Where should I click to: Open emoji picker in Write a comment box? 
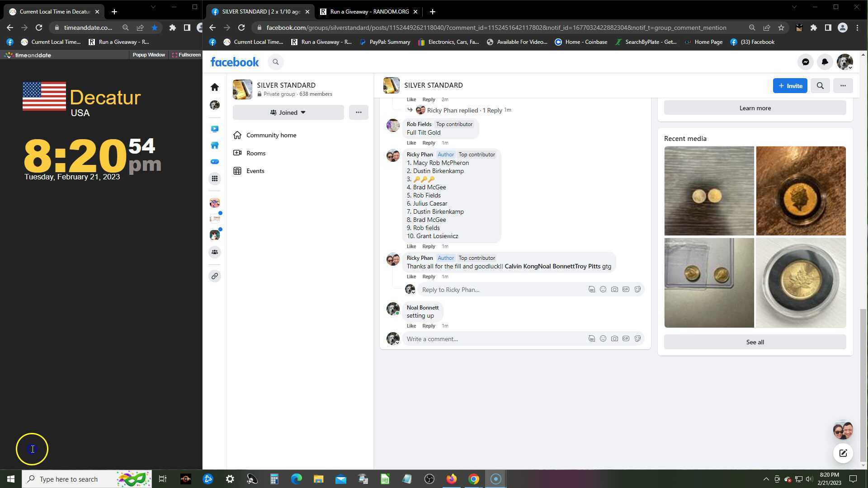click(603, 339)
